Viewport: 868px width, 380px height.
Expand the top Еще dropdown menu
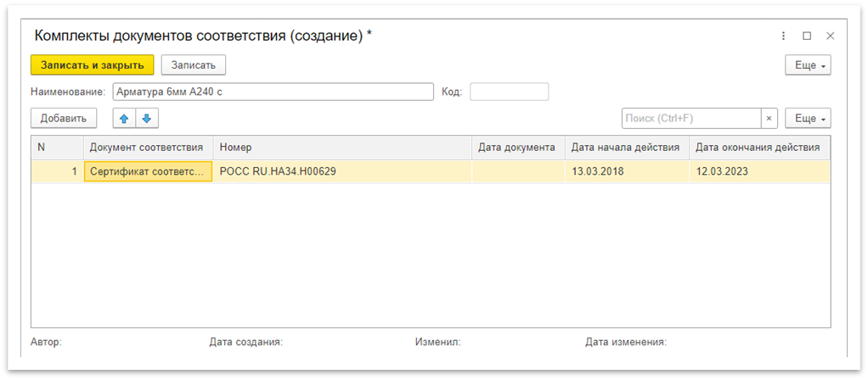(808, 65)
